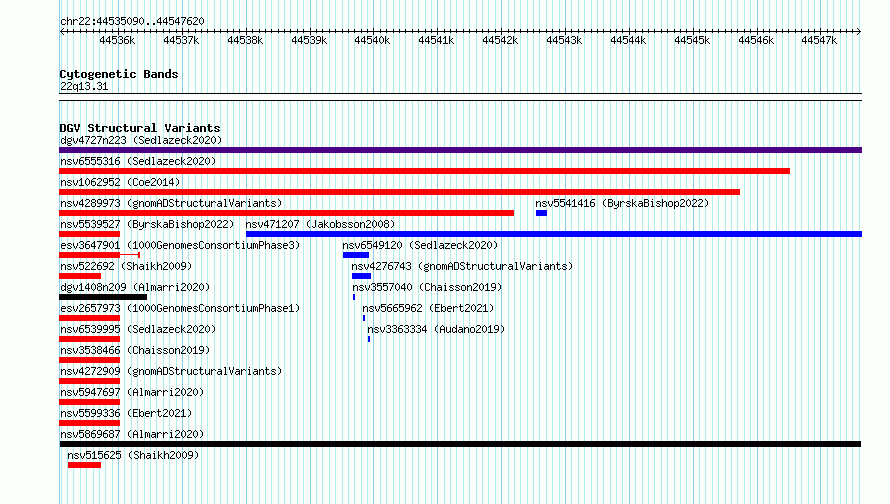Open the nsv3363334 (Audano2019) label

tap(436, 329)
